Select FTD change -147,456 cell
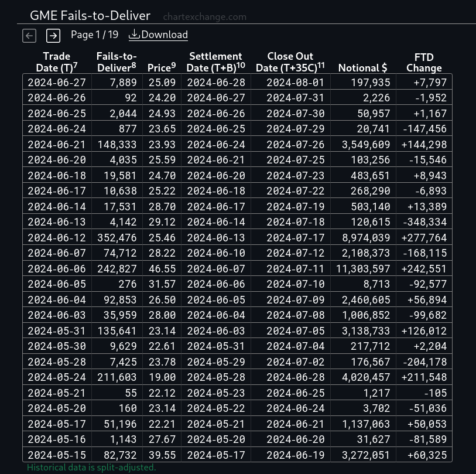This screenshot has width=476, height=474. [424, 129]
